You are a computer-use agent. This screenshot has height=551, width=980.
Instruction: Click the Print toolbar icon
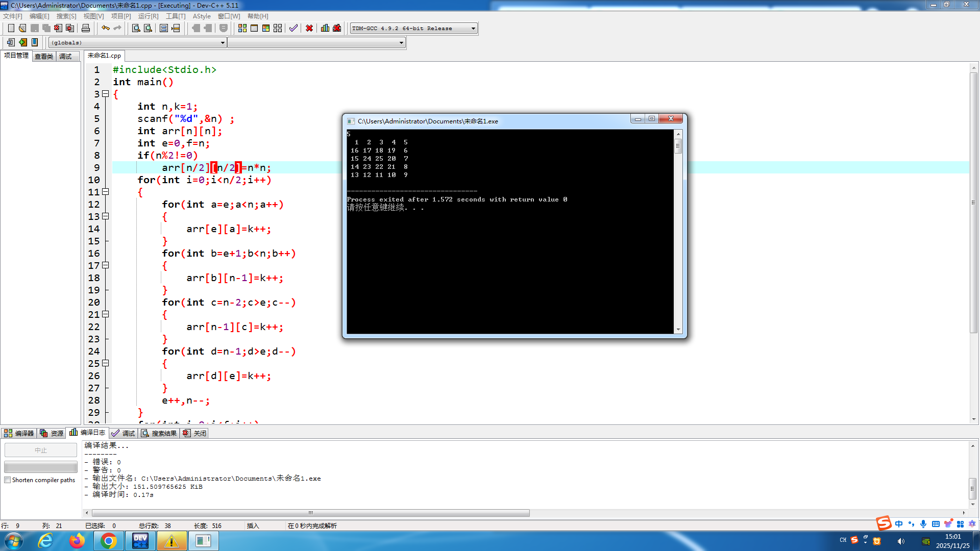pyautogui.click(x=86, y=28)
